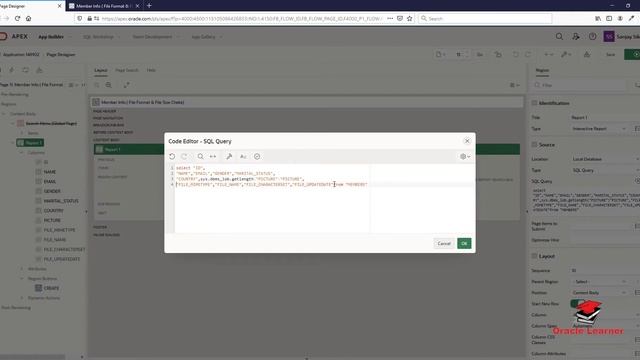
Task: Collapse the Region Buttons tree node
Action: pos(22,278)
